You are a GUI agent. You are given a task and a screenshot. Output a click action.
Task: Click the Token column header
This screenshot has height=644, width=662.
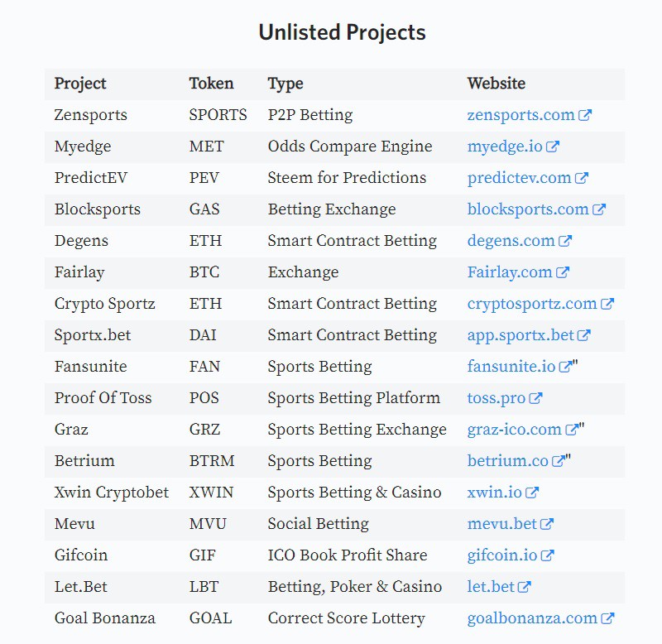click(x=211, y=84)
